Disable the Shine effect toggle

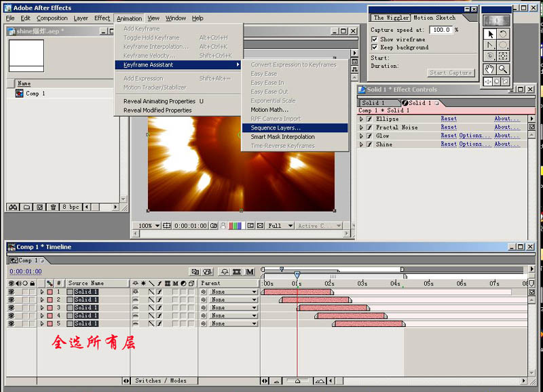[369, 144]
